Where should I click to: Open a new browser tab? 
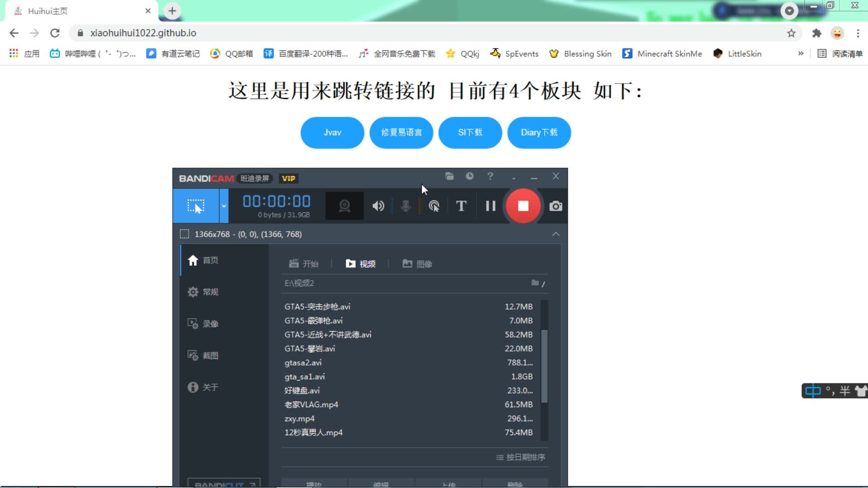[x=172, y=11]
